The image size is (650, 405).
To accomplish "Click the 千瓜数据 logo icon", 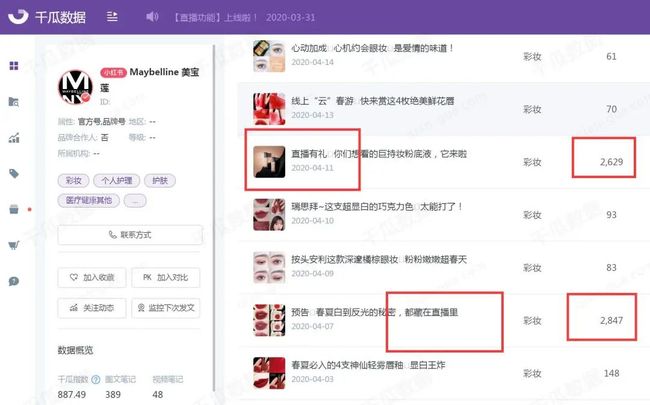I will [x=18, y=17].
